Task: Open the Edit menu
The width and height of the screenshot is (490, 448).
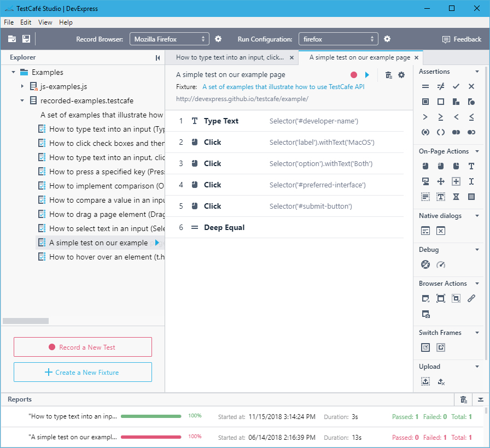Action: (26, 22)
